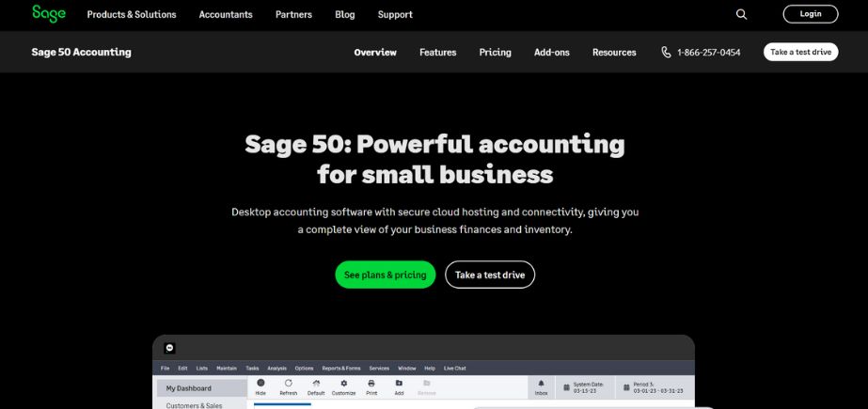Select the Pricing tab
This screenshot has height=409, width=868.
(496, 52)
